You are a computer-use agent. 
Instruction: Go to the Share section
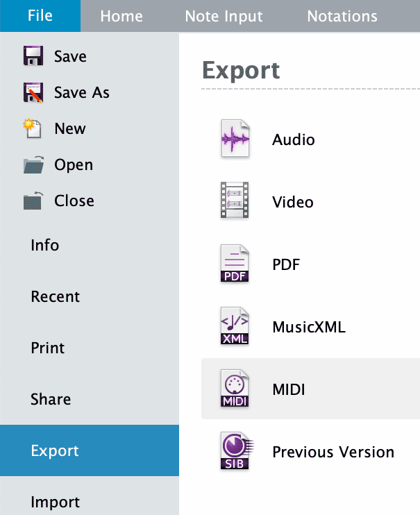pos(51,399)
